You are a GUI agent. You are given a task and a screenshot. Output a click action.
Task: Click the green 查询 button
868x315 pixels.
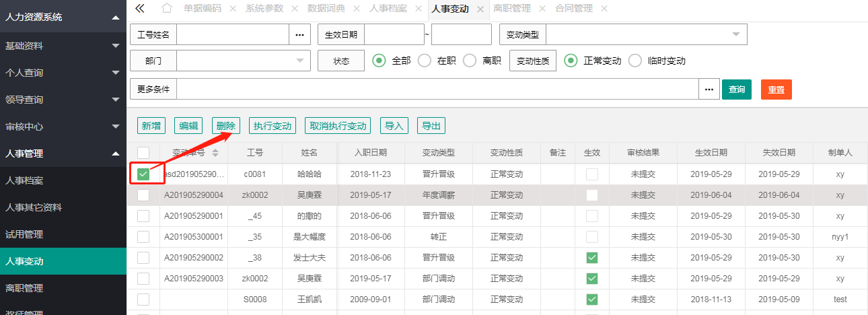pos(736,89)
